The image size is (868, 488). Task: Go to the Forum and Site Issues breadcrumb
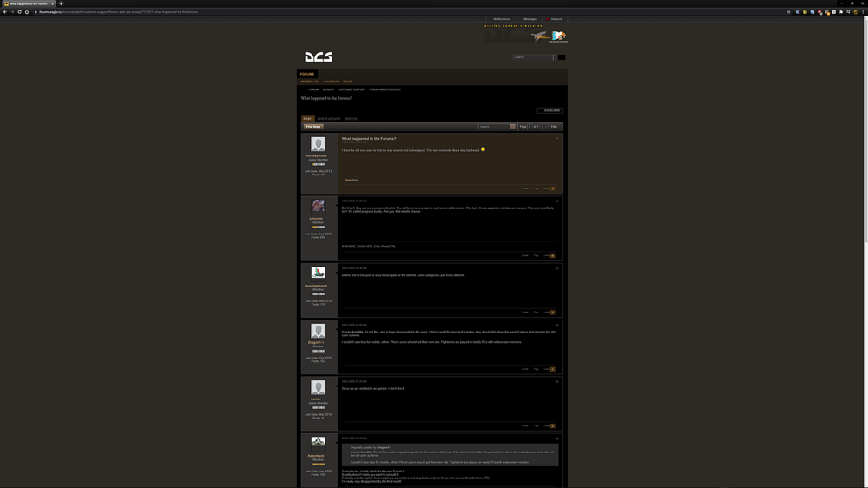(x=385, y=89)
